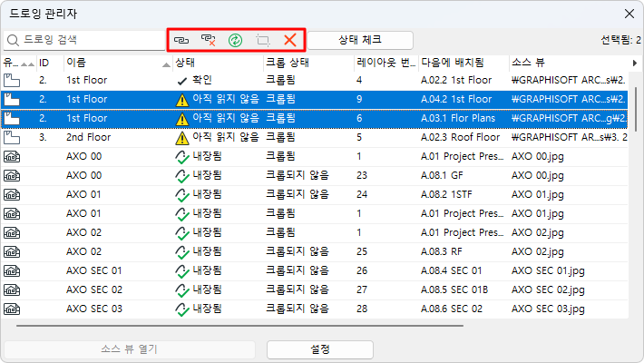This screenshot has height=363, width=644.
Task: Click warning icon in A.03.1 Flor Plans row
Action: (182, 119)
